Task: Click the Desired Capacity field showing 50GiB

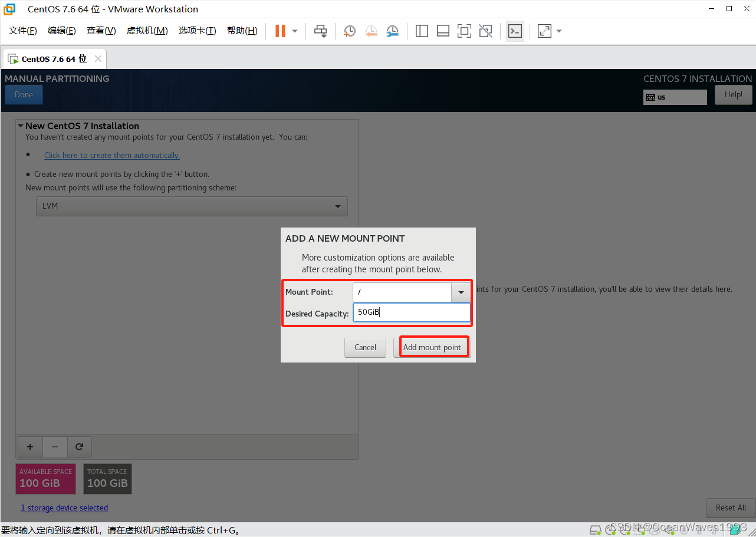Action: tap(412, 312)
